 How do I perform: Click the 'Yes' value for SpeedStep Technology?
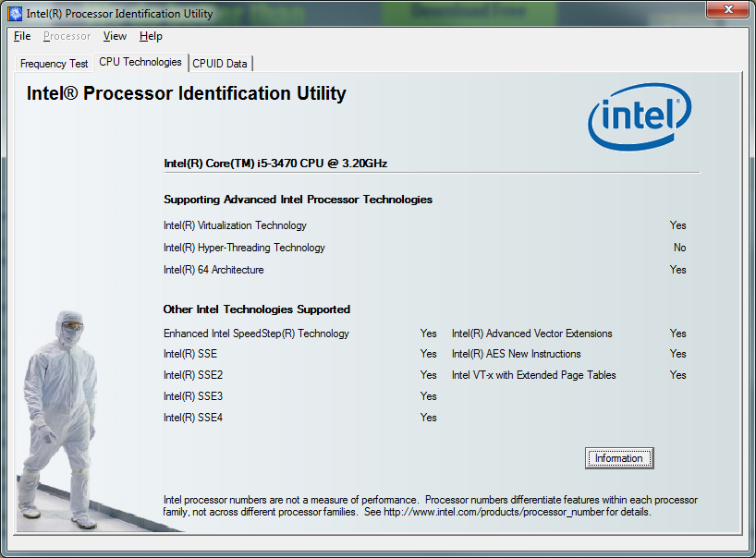[x=428, y=334]
